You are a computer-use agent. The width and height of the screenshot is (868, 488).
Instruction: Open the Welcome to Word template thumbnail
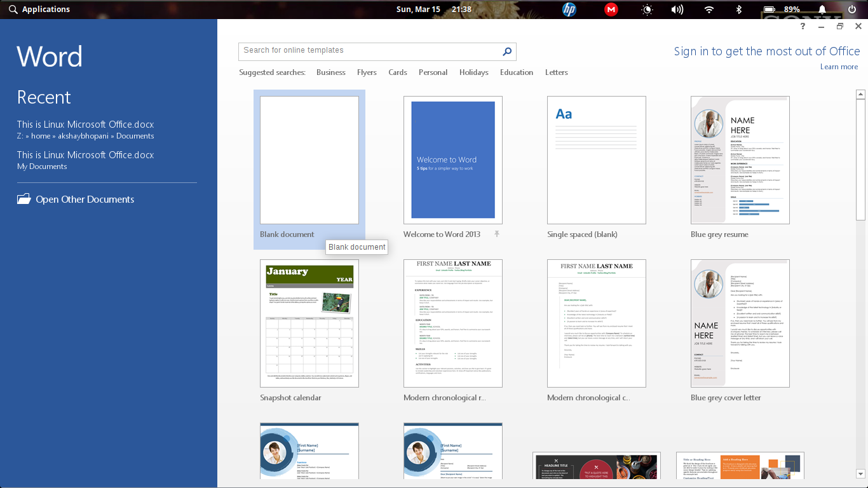click(453, 160)
